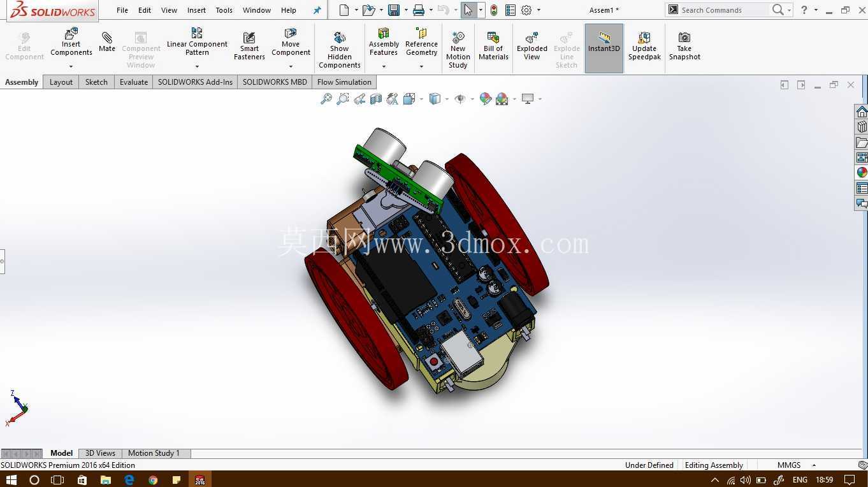The image size is (868, 487).
Task: Open the Save dropdown arrow
Action: pos(405,10)
